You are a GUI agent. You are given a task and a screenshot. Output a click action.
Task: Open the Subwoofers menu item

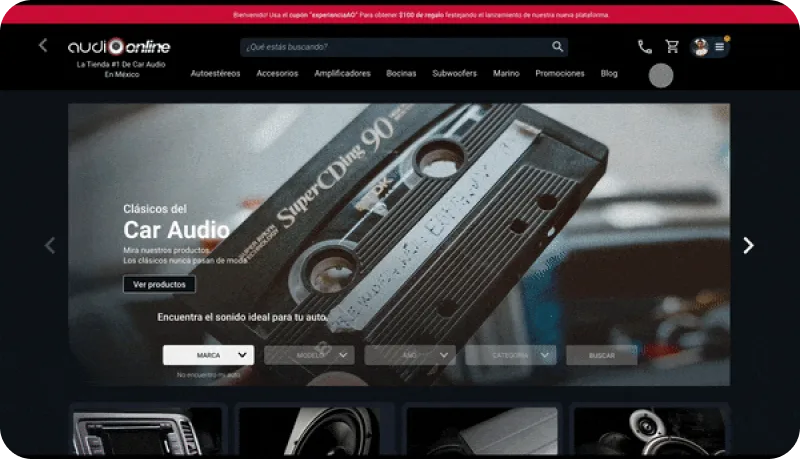pyautogui.click(x=454, y=74)
